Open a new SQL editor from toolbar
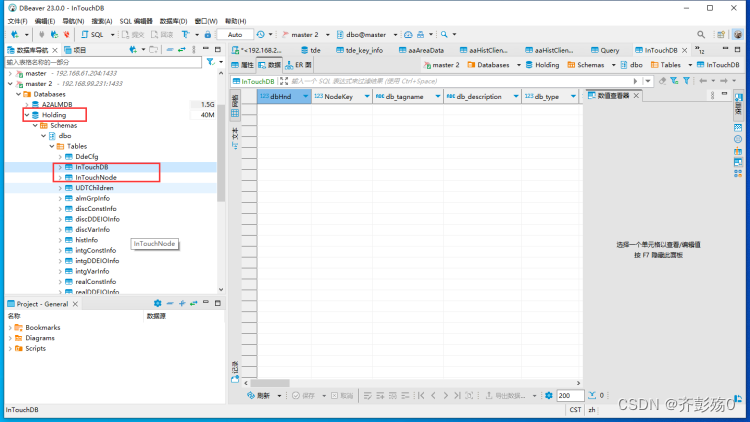The height and width of the screenshot is (422, 750). (93, 34)
